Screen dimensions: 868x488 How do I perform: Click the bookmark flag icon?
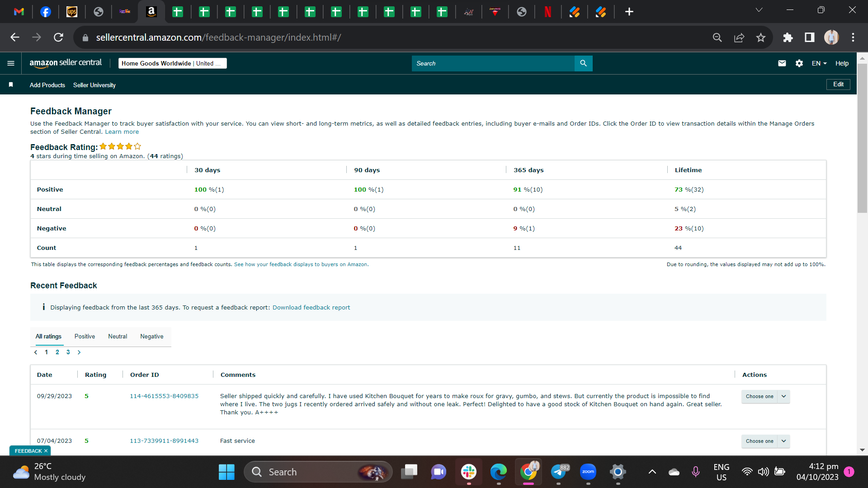[x=11, y=85]
